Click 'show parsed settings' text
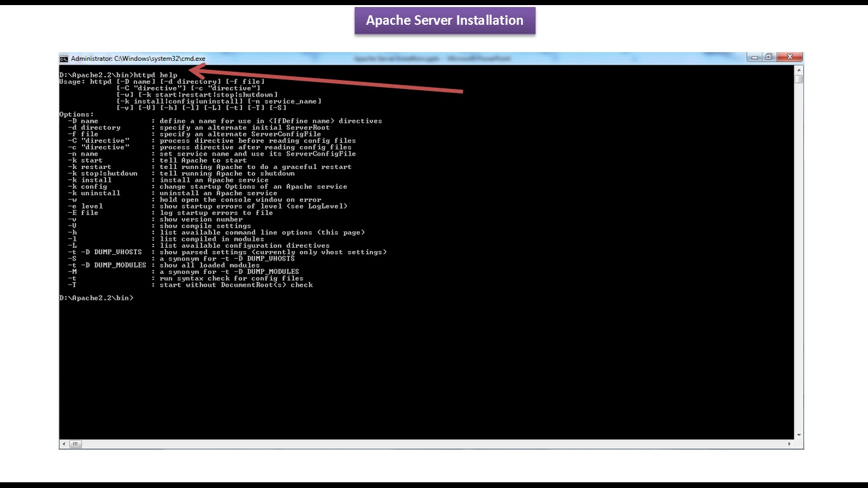This screenshot has width=868, height=488. click(x=203, y=252)
